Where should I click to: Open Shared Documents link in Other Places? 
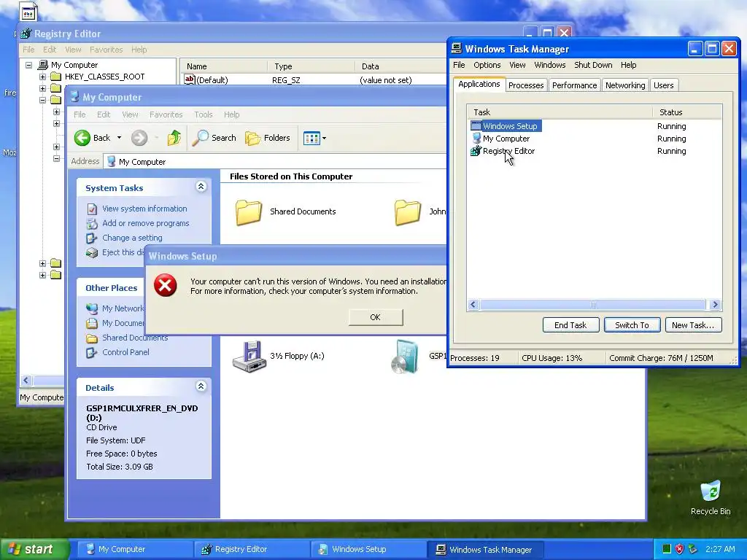click(135, 338)
